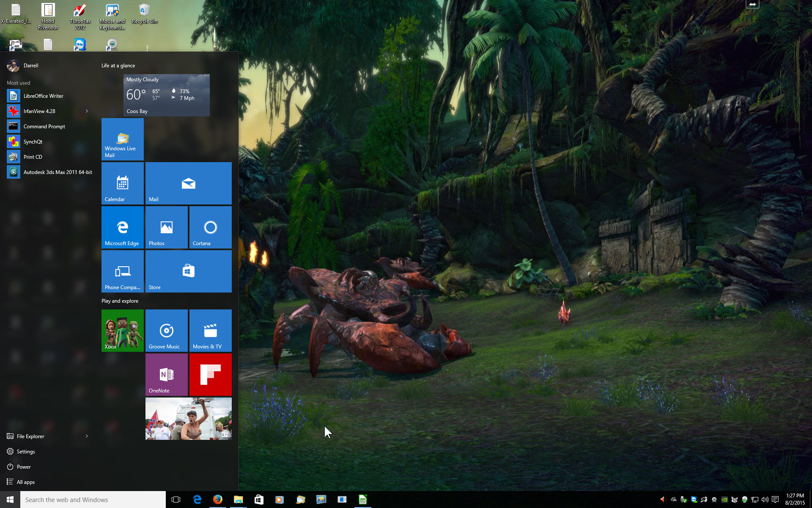The width and height of the screenshot is (812, 508).
Task: Expand File Explorer submenu arrow
Action: [x=87, y=436]
